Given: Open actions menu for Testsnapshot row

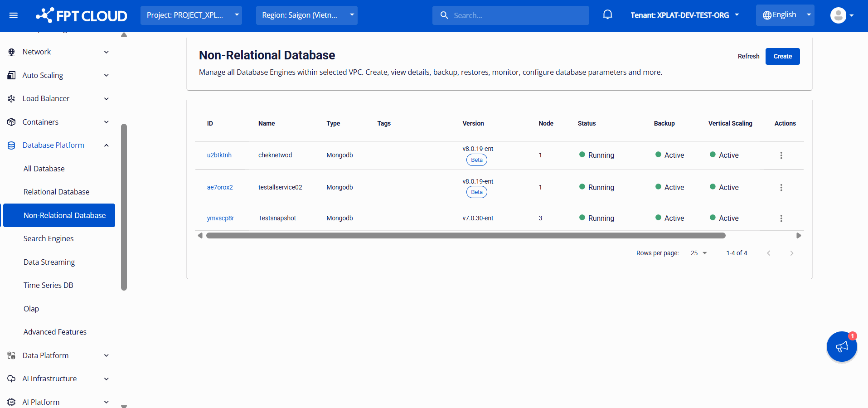Looking at the screenshot, I should click(781, 219).
